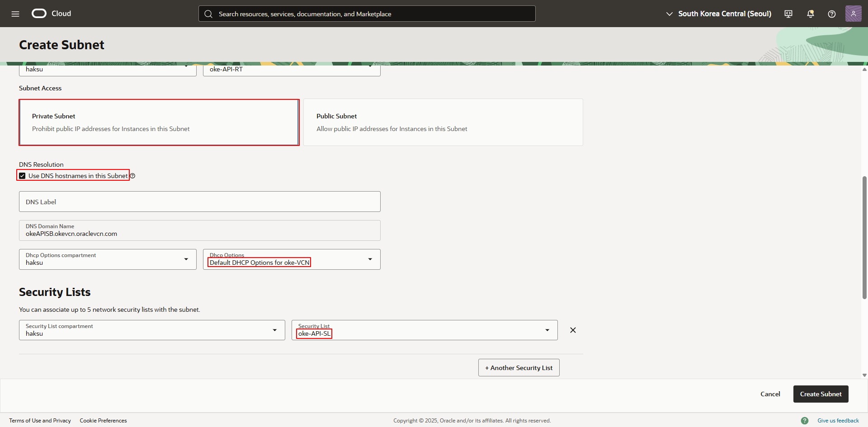Screen dimensions: 868x427
Task: Click the green feedback help icon
Action: pos(805,421)
